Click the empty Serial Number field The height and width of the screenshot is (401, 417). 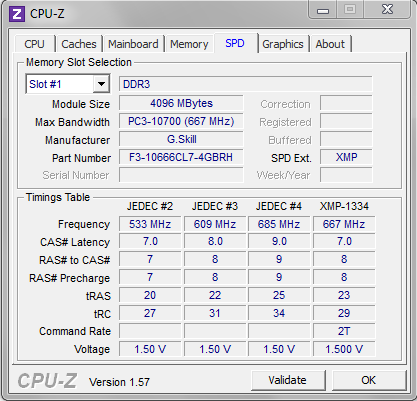click(x=181, y=175)
